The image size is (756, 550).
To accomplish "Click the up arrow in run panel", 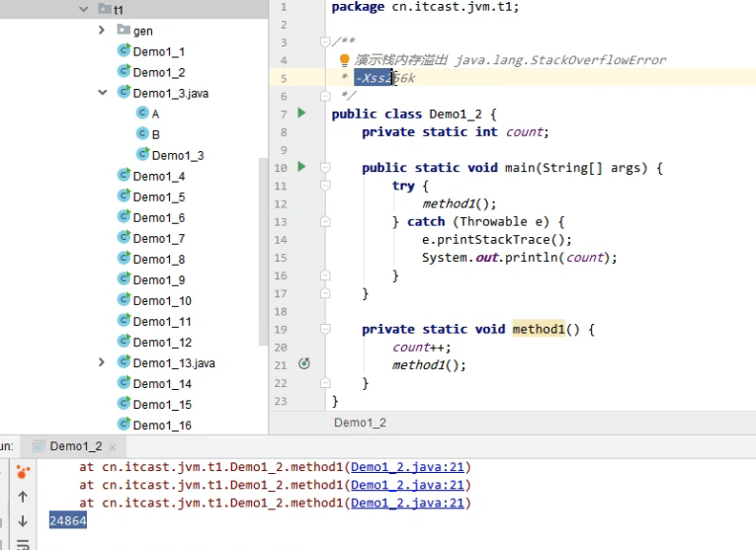I will [23, 497].
